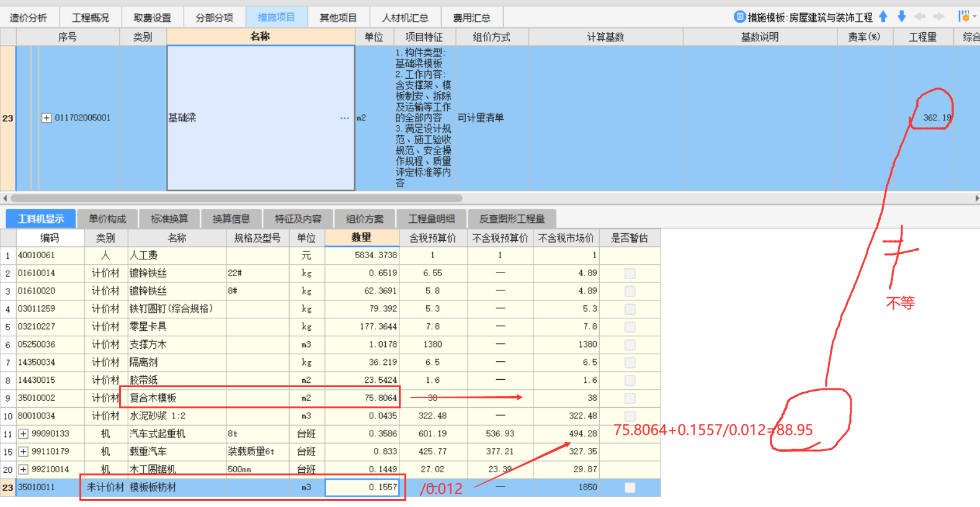Viewport: 980px width, 507px height.
Task: Select the 人工费 material row name
Action: [x=177, y=255]
